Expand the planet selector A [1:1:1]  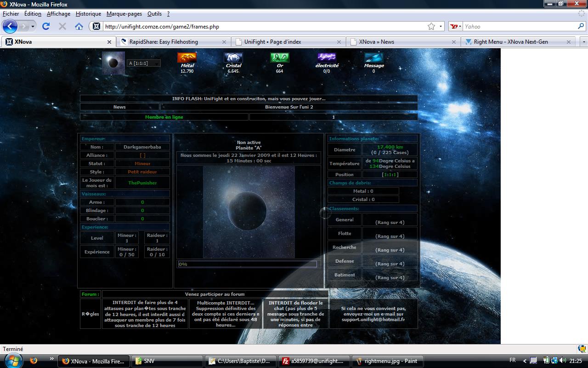144,63
